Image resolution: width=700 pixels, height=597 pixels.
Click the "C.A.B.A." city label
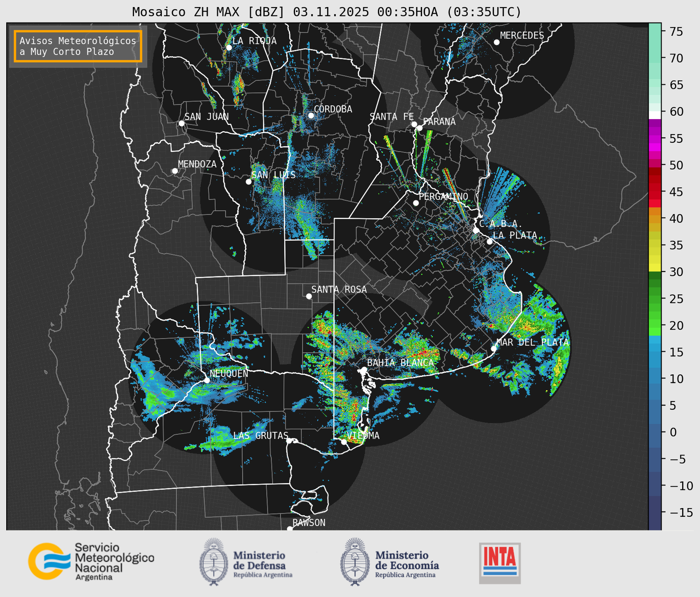pyautogui.click(x=501, y=224)
